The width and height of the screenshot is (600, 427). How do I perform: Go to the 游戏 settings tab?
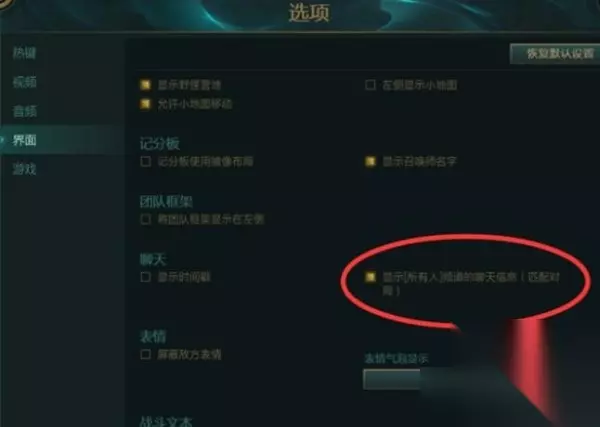tap(24, 169)
